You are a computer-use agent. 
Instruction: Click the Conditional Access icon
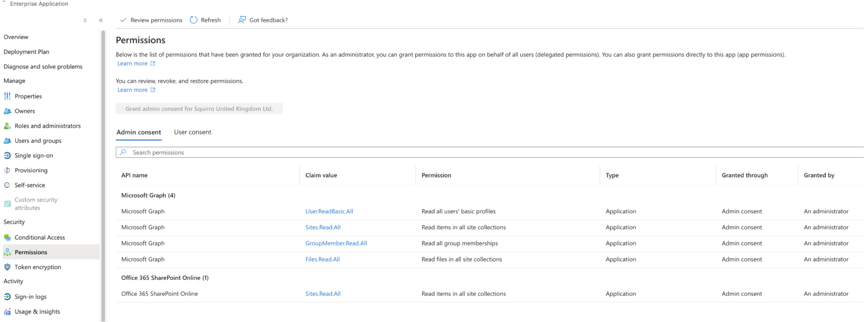click(x=7, y=237)
